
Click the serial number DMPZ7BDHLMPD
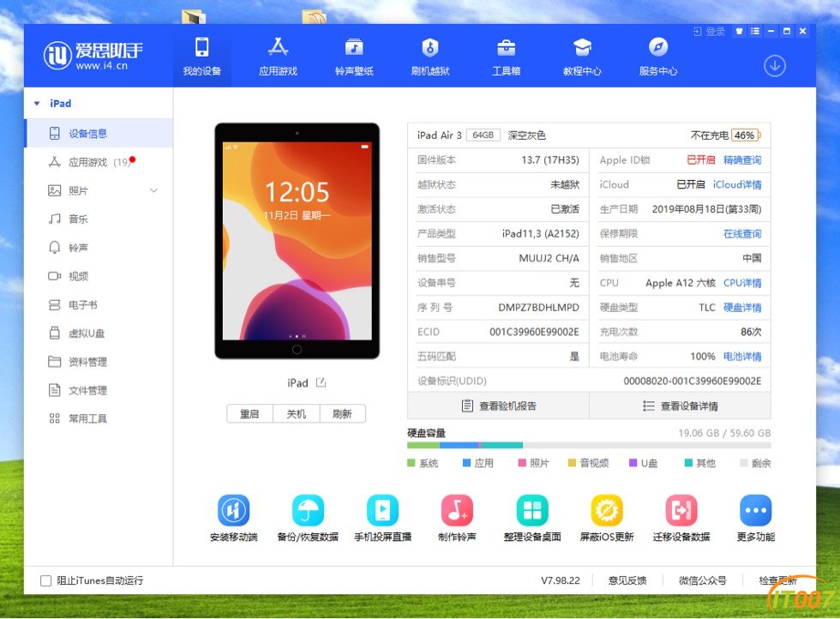click(538, 308)
